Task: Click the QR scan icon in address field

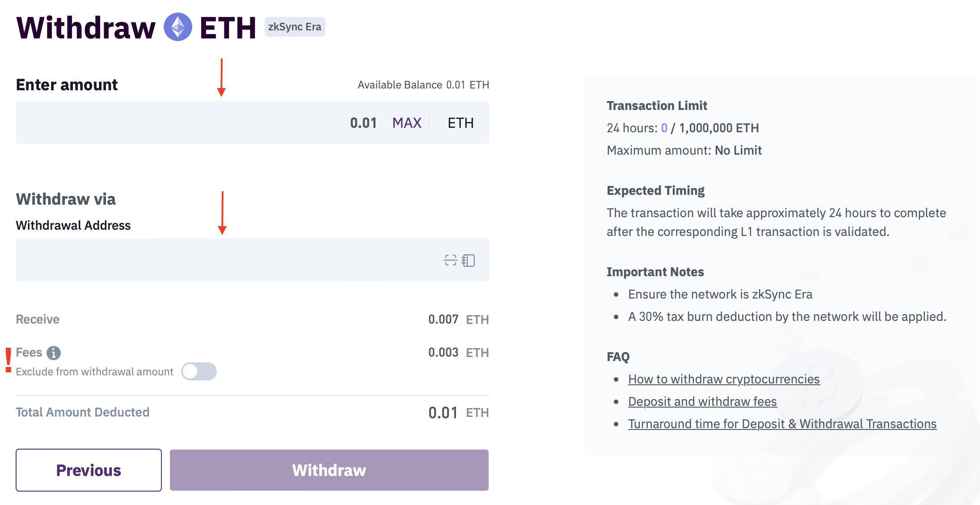Action: click(x=450, y=260)
